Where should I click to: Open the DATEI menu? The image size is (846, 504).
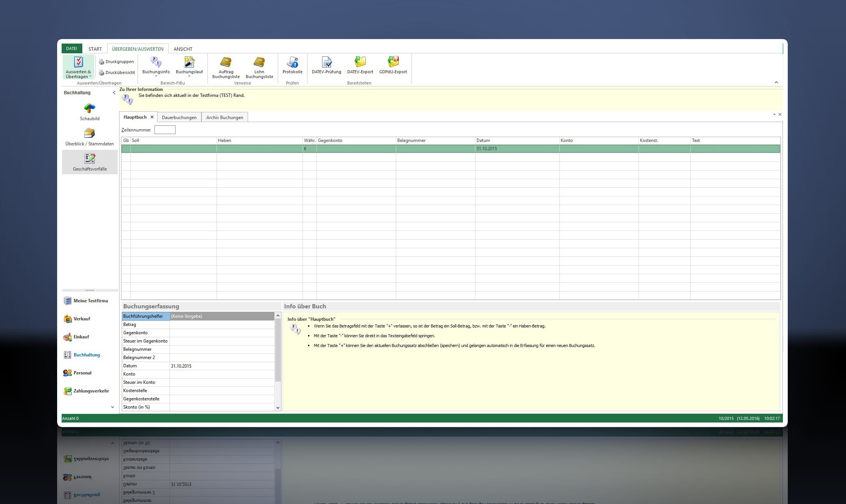tap(71, 48)
